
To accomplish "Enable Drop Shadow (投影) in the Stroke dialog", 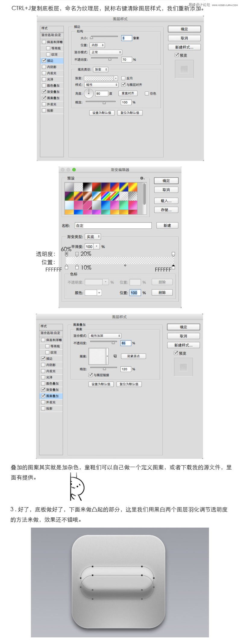I will pos(44,111).
